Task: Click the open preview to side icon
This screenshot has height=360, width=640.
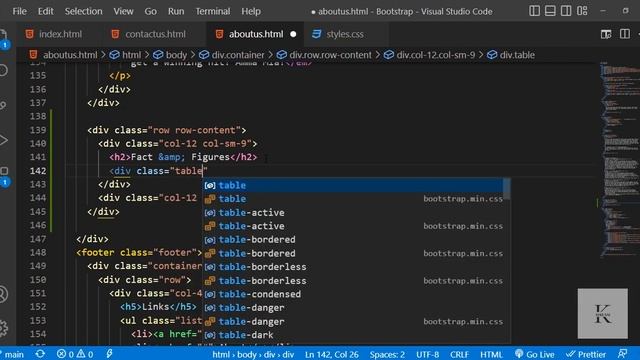Action: pos(606,34)
